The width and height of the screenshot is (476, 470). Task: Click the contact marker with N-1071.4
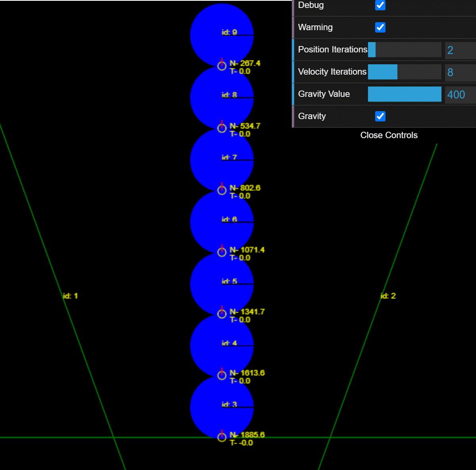[222, 252]
